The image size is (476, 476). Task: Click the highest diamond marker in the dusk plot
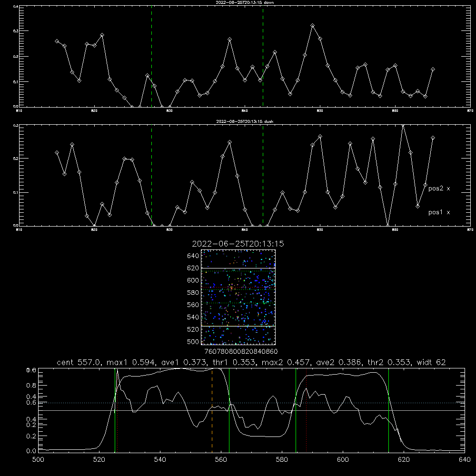tap(403, 125)
